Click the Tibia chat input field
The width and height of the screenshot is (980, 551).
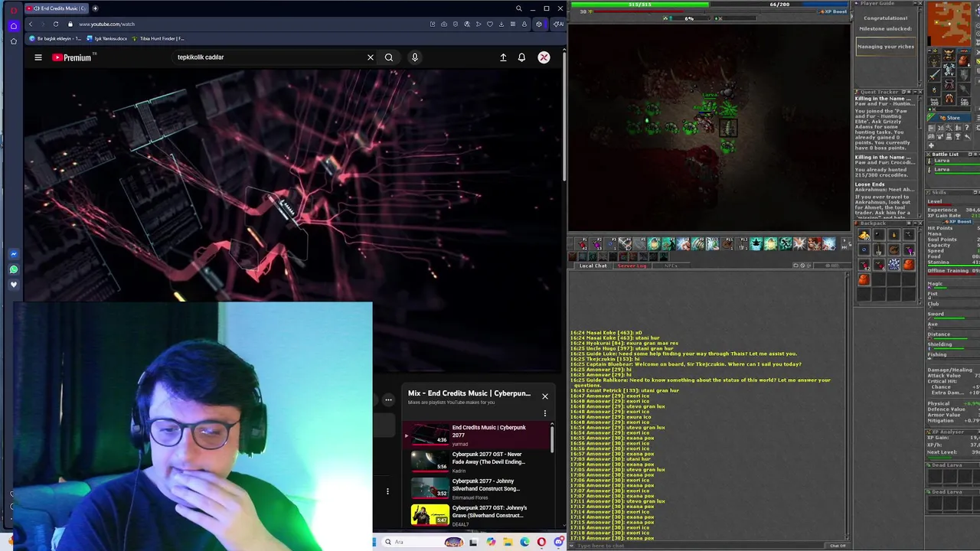tap(701, 546)
